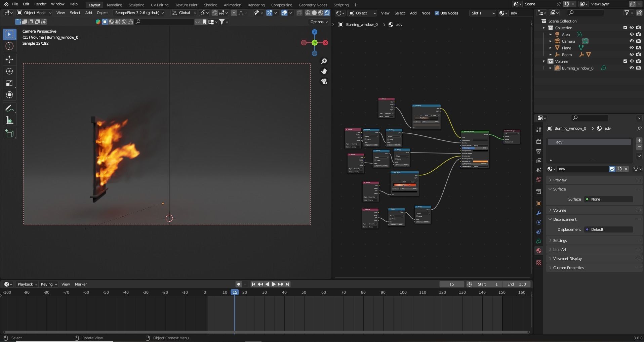
Task: Open the Render properties tab
Action: (539, 141)
